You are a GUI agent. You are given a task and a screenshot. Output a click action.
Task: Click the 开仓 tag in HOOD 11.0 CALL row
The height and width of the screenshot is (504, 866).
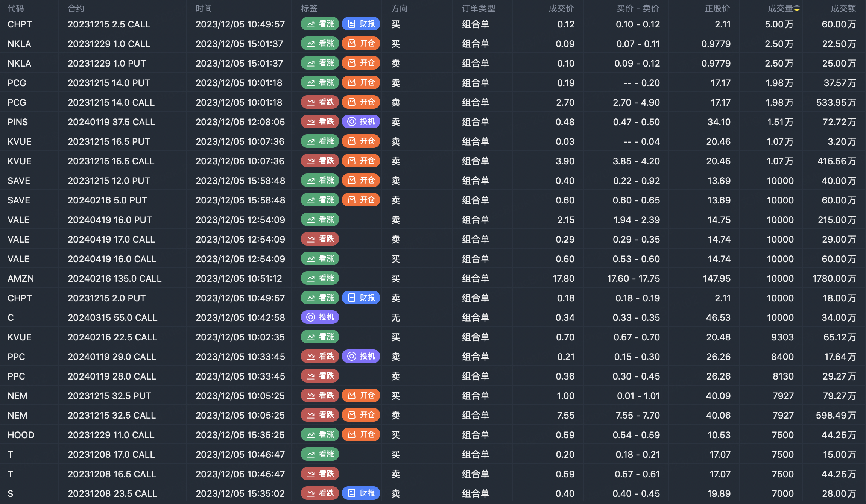pos(361,435)
